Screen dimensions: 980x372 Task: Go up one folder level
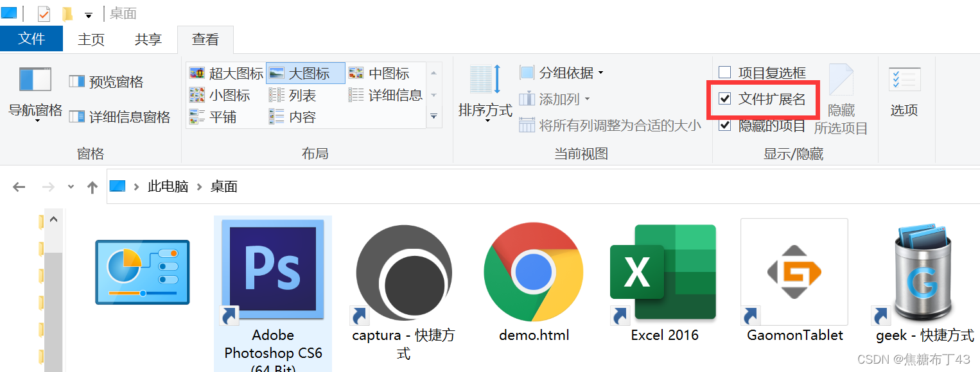point(92,187)
